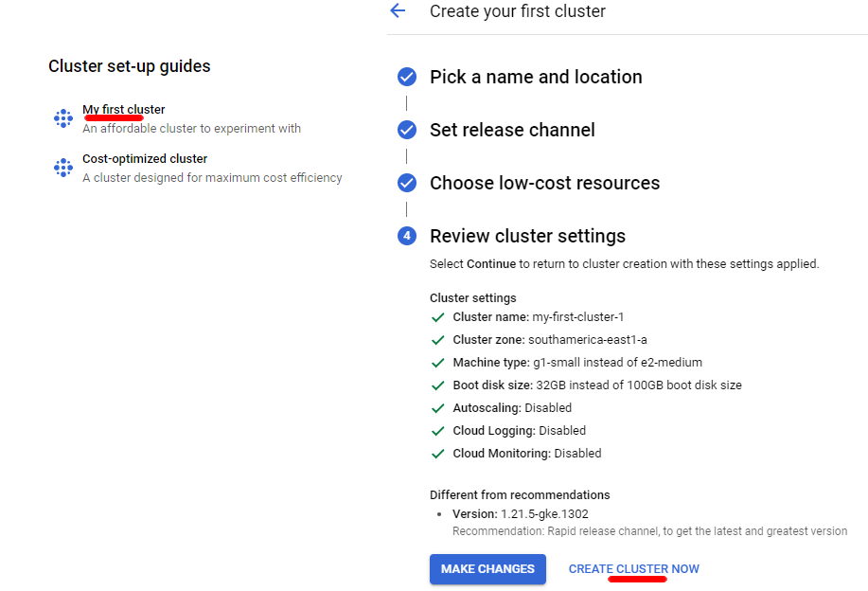
Task: Click the Set release channel checkmark icon
Action: (x=407, y=130)
